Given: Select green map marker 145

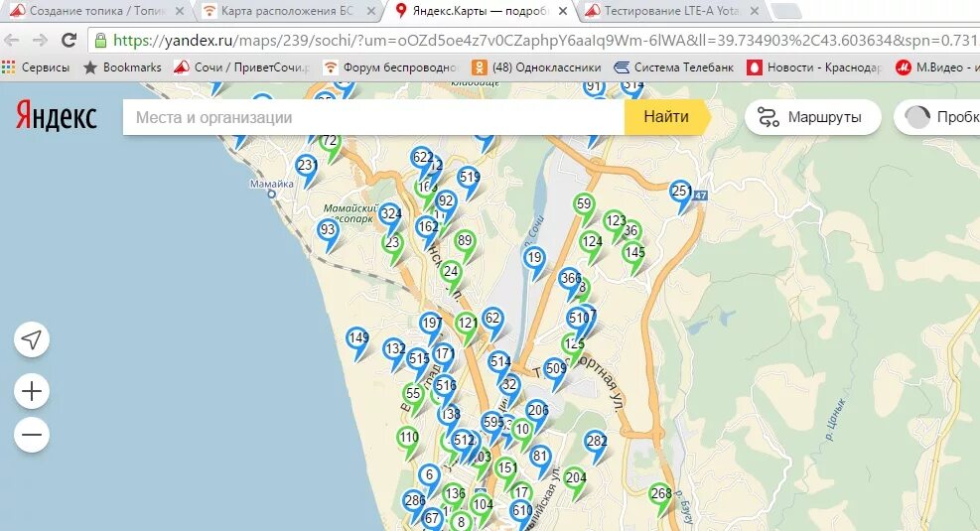Looking at the screenshot, I should pos(634,254).
